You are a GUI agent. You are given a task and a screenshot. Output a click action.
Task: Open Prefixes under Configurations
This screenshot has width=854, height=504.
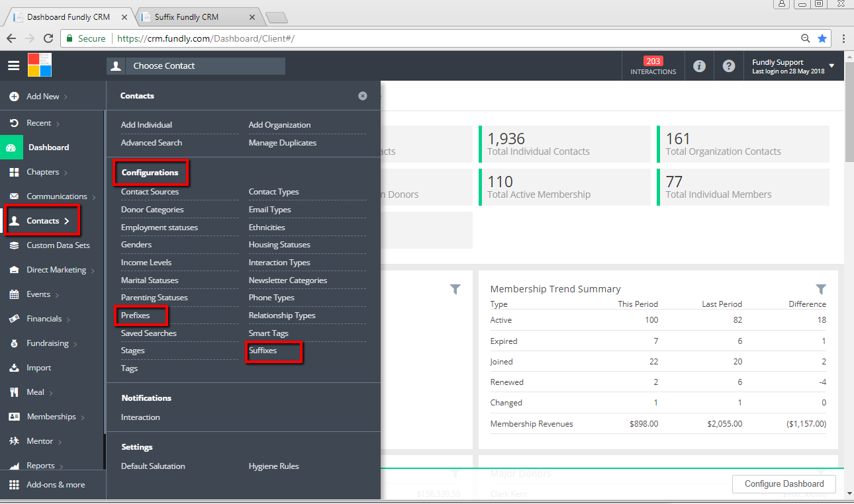click(136, 315)
